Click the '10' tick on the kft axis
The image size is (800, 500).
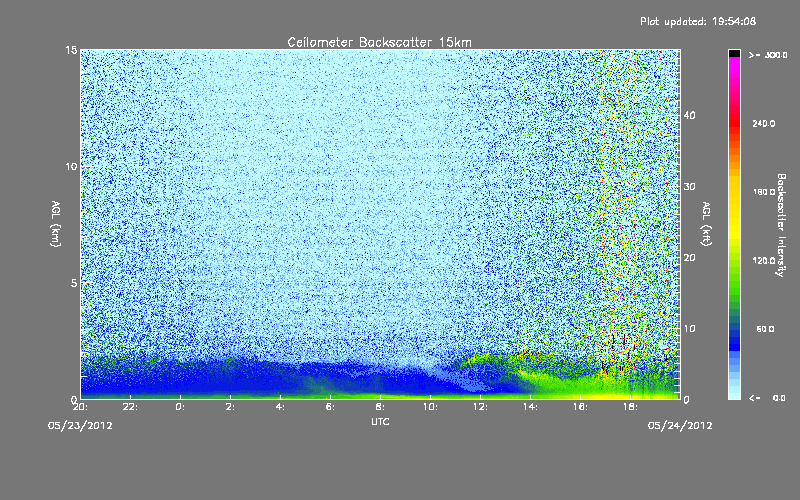coord(689,329)
